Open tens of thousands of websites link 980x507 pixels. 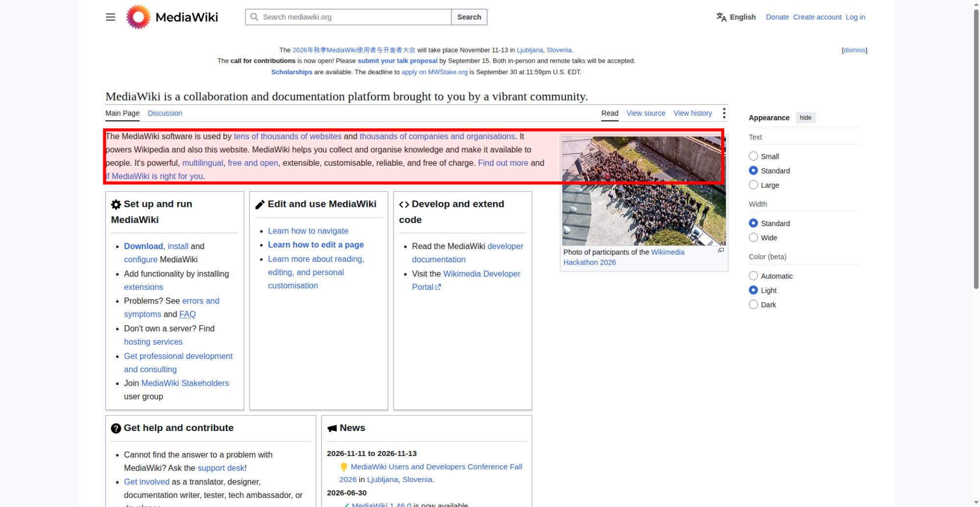pyautogui.click(x=288, y=136)
